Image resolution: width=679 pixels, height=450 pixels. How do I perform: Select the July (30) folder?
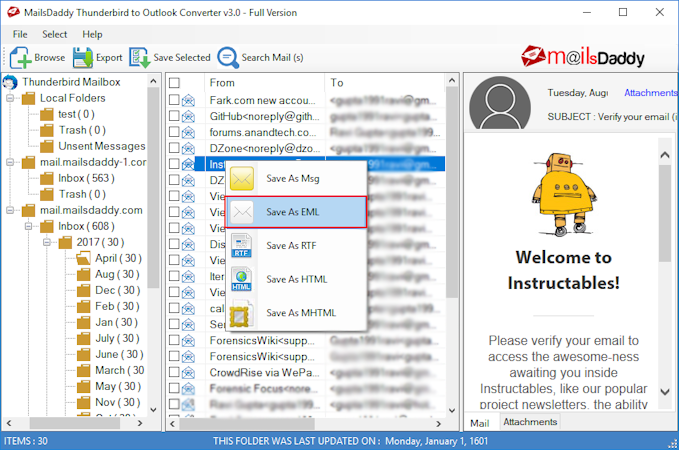[117, 339]
